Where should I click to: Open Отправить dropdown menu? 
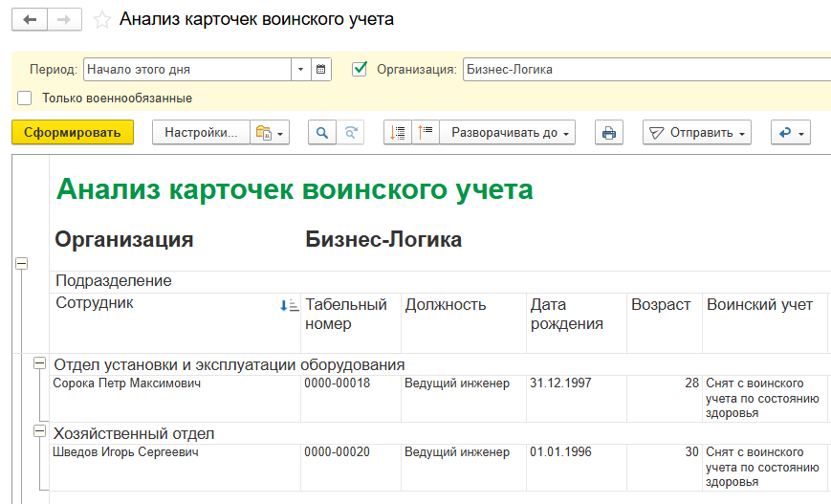[x=697, y=133]
